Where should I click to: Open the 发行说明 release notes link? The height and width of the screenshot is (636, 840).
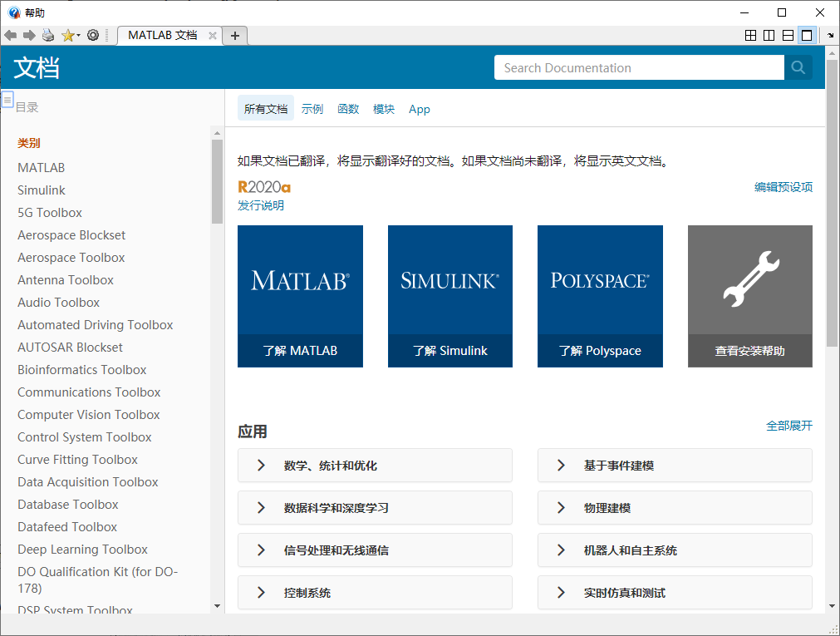tap(261, 205)
